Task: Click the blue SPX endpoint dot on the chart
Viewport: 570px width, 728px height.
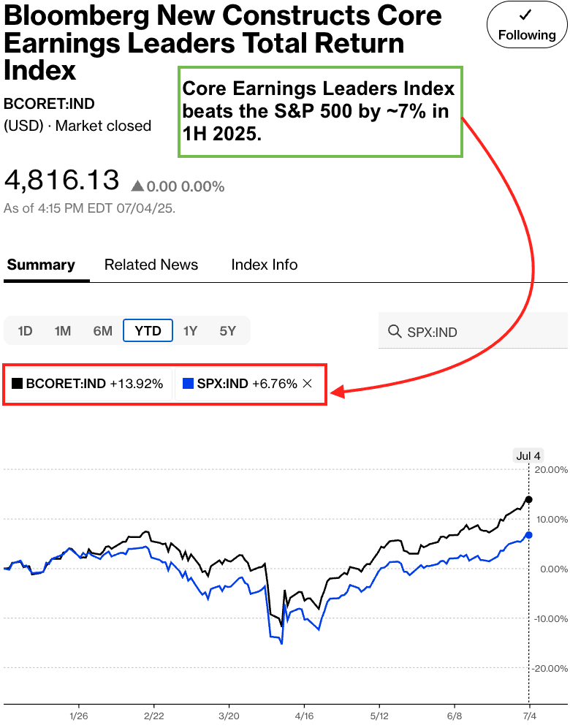Action: 528,535
